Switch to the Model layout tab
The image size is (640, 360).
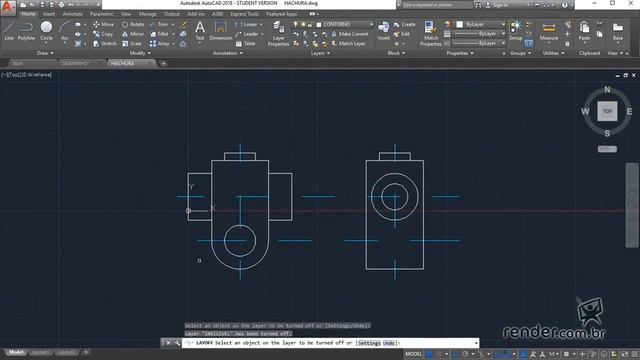[x=16, y=352]
